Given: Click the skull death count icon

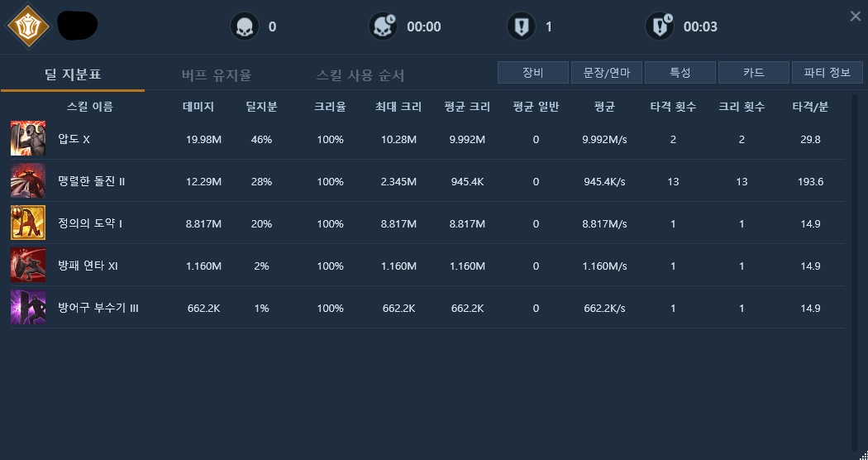Looking at the screenshot, I should 244,26.
